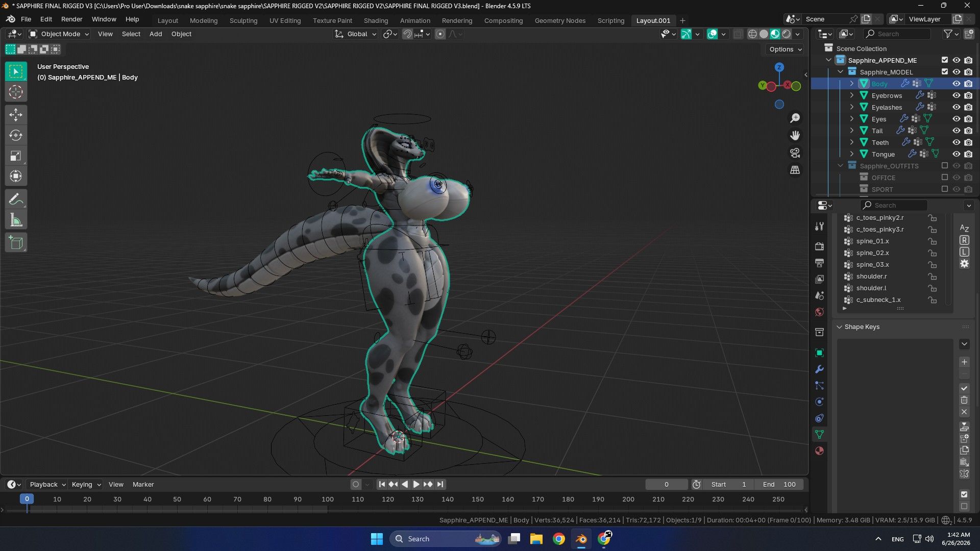
Task: Enable the OFFICE collection checkbox
Action: [x=945, y=178]
